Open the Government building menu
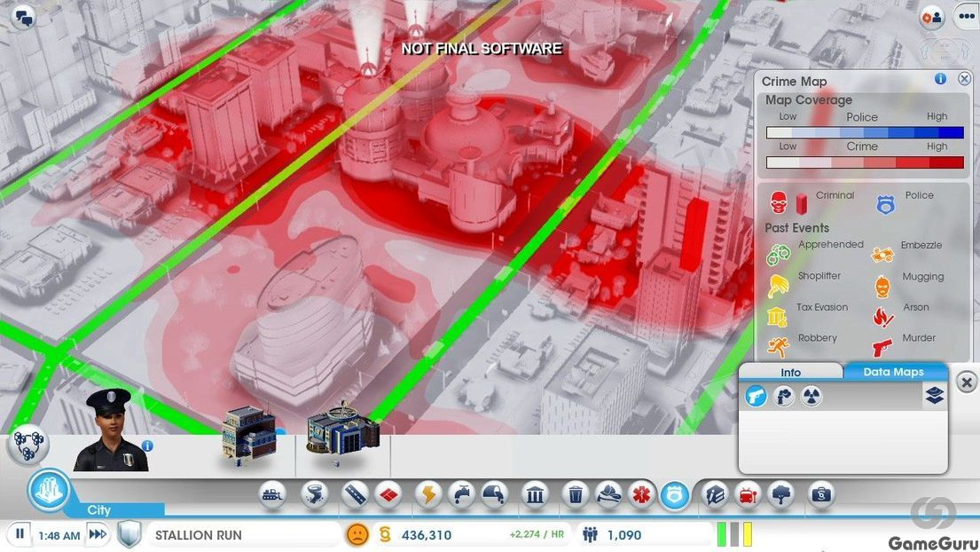 (535, 495)
